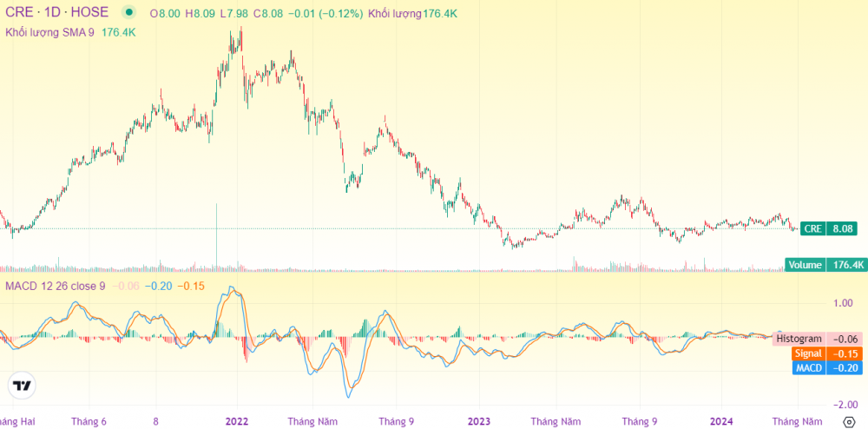Select the orange Signal -0.15 label
Image resolution: width=868 pixels, height=429 pixels.
click(x=828, y=353)
